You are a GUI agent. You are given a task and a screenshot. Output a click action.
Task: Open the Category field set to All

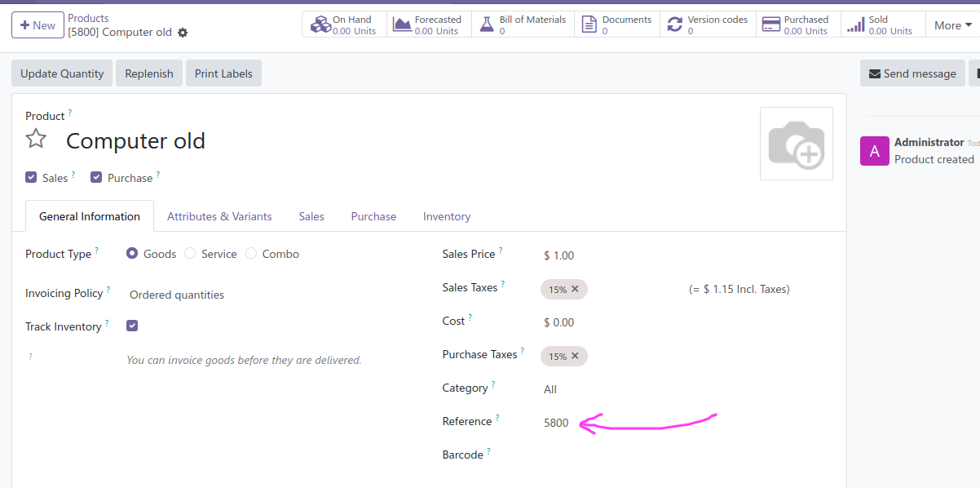coord(550,389)
